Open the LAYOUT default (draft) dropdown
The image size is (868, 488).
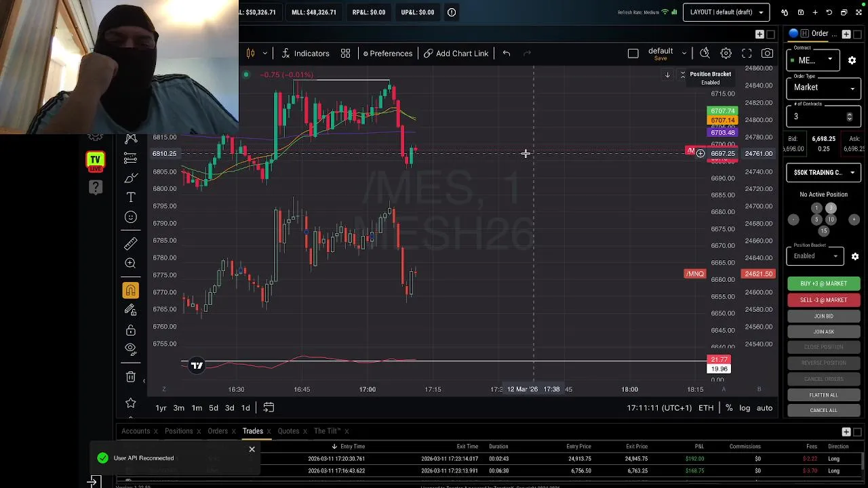coord(726,12)
